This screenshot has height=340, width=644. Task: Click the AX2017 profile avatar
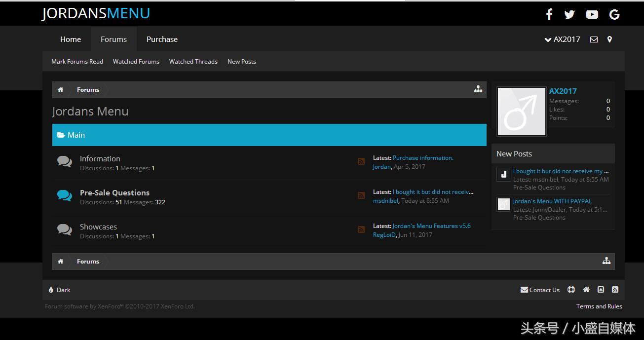(521, 112)
